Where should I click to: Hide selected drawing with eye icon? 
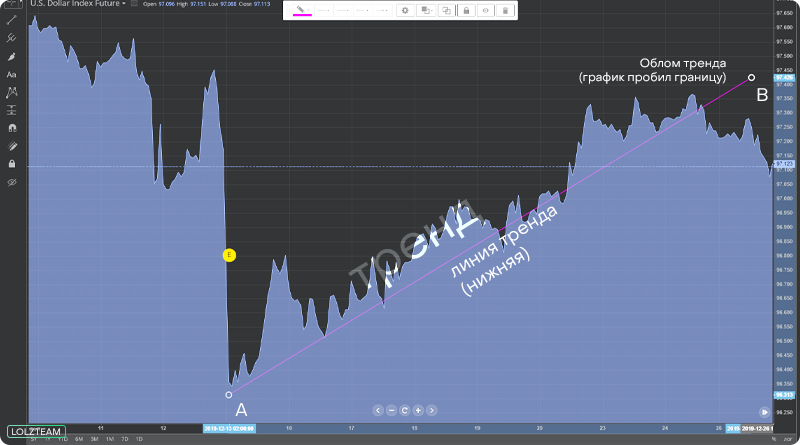coord(486,10)
